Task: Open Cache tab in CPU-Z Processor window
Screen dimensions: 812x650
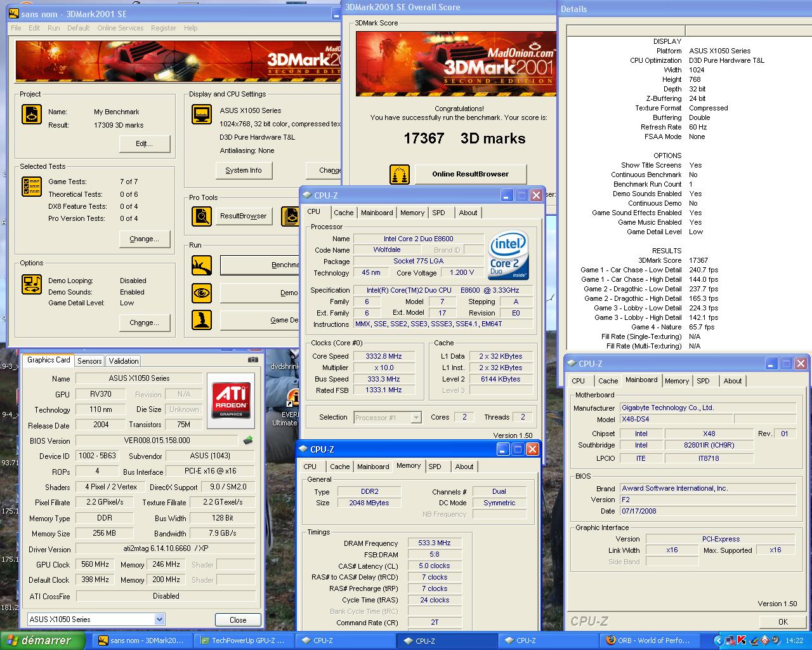Action: click(x=344, y=213)
